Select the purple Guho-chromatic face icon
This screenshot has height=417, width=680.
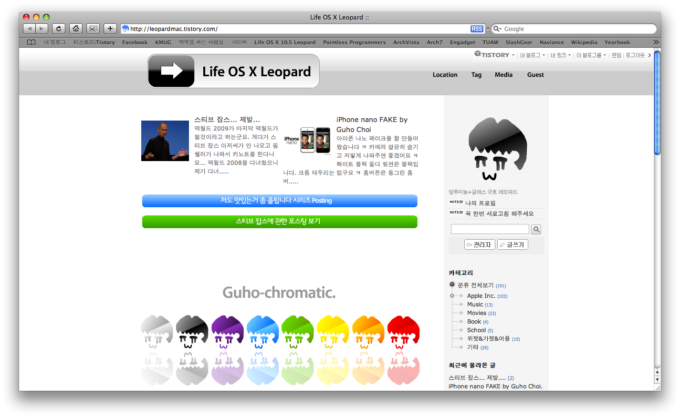pos(227,332)
